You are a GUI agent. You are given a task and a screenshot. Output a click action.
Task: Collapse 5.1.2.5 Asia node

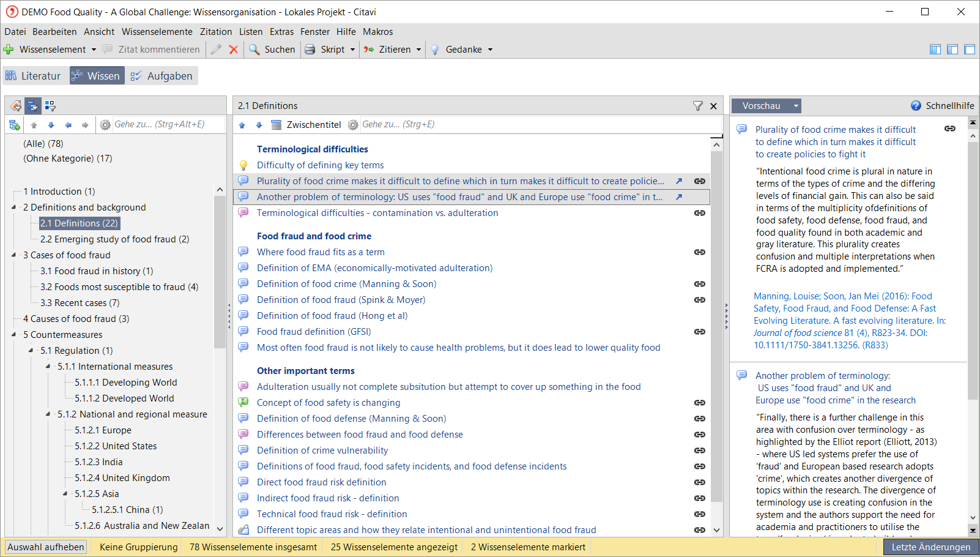pos(65,494)
